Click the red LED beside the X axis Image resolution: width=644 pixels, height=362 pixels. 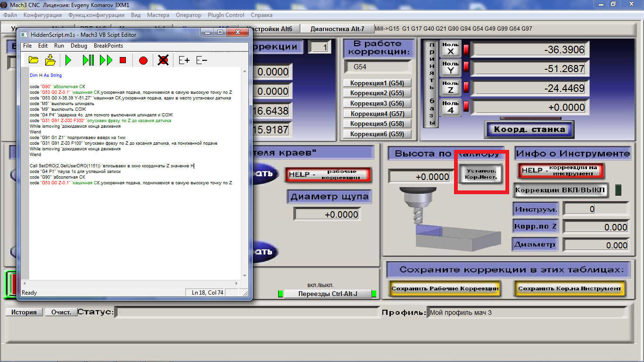point(466,49)
